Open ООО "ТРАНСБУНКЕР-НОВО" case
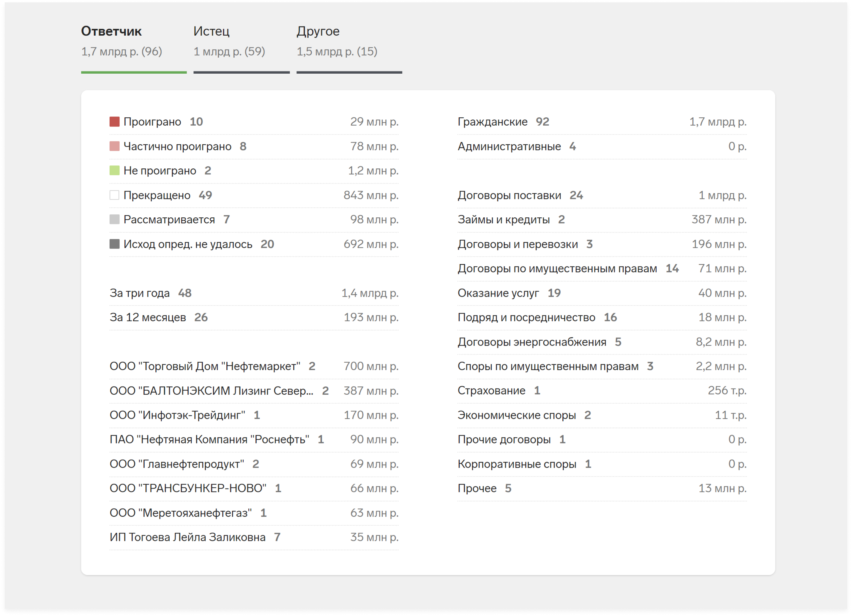 click(x=188, y=488)
